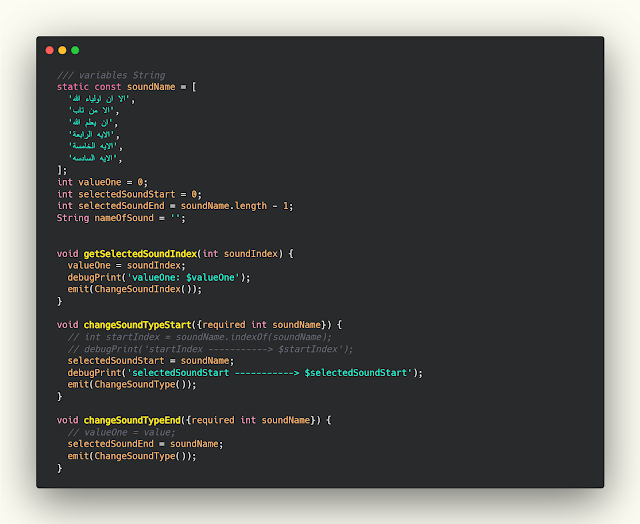Click the 'String nameOfSound' declaration line
The image size is (640, 524).
(x=121, y=218)
